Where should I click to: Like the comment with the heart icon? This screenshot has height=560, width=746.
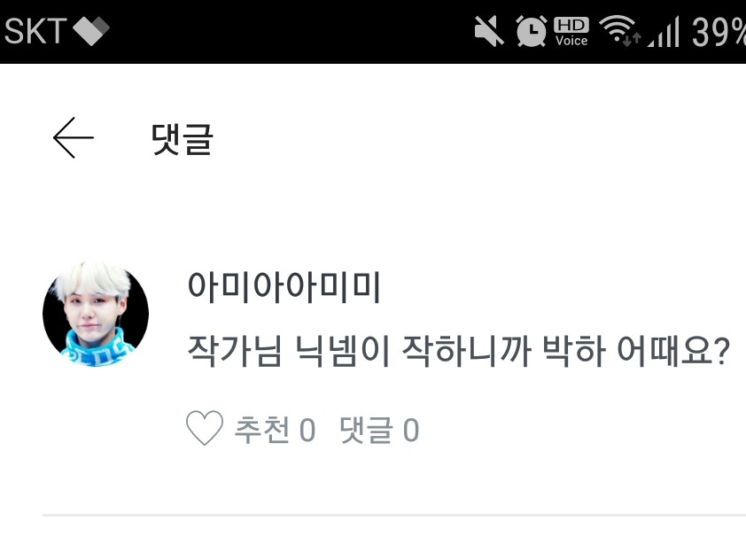pyautogui.click(x=204, y=428)
